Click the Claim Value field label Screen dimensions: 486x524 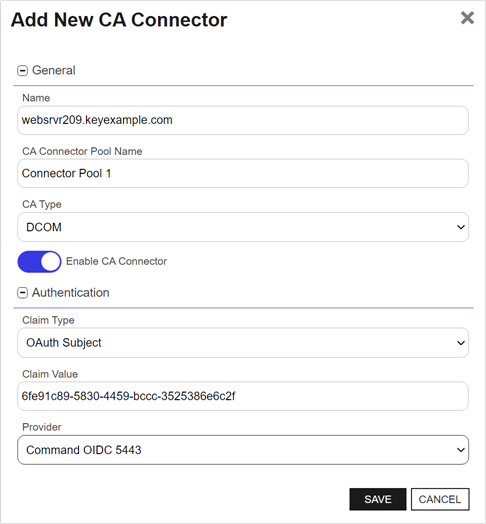50,374
